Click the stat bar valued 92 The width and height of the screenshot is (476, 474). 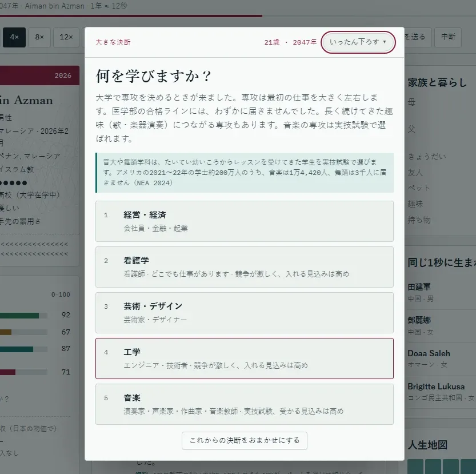(x=23, y=316)
